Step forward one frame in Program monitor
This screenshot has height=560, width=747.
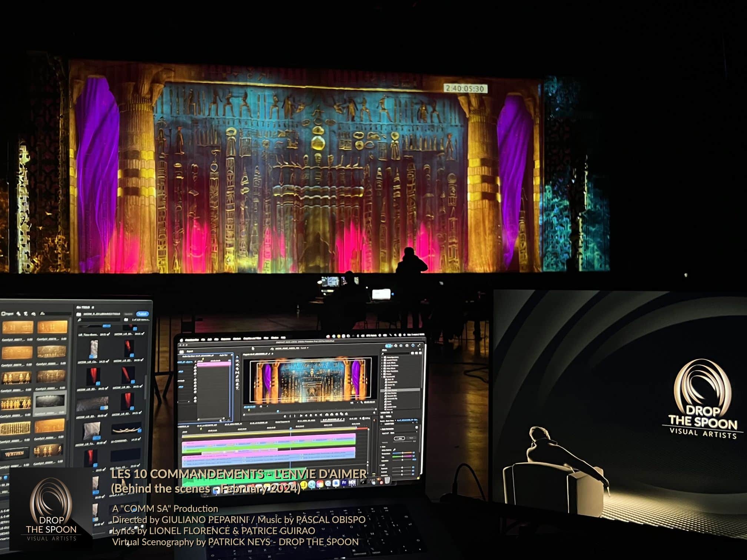pos(316,415)
